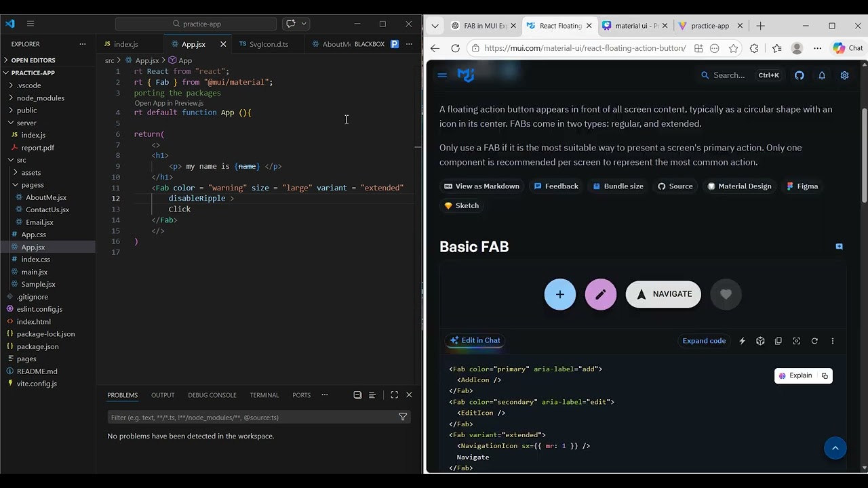Image resolution: width=868 pixels, height=488 pixels.
Task: Open the dropdown arrow next to Copilot chat icon
Action: coord(304,24)
